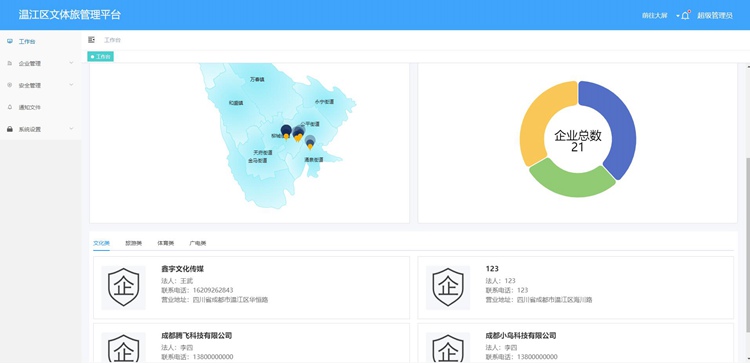
Task: Open the 前往大屏 link
Action: coord(654,16)
